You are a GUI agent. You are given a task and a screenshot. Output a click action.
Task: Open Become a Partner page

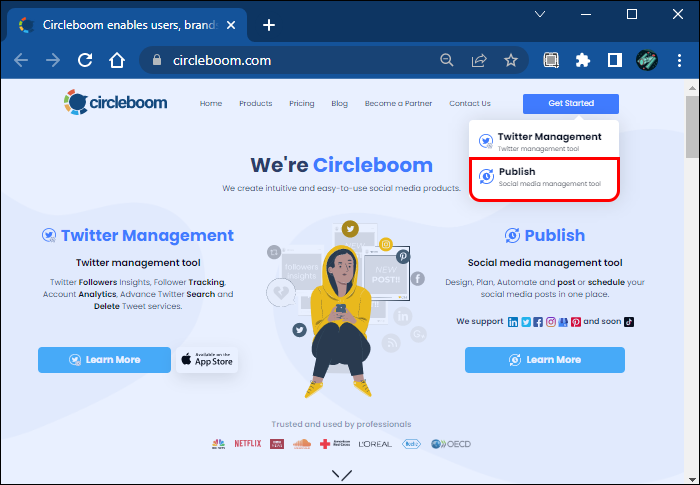[398, 103]
